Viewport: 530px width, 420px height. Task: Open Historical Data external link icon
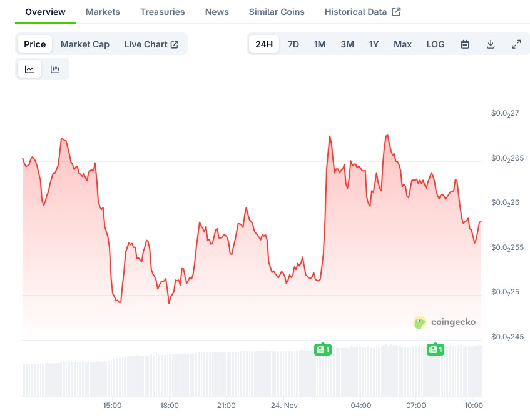point(395,11)
